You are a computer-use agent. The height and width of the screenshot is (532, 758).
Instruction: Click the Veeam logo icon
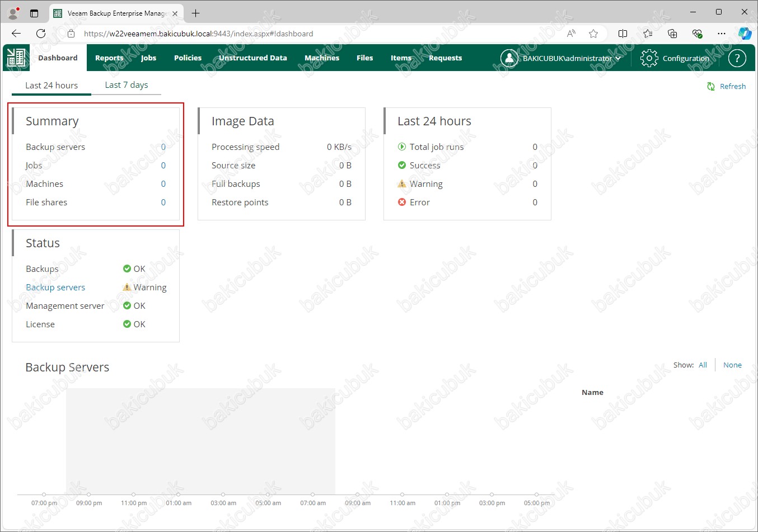click(16, 58)
